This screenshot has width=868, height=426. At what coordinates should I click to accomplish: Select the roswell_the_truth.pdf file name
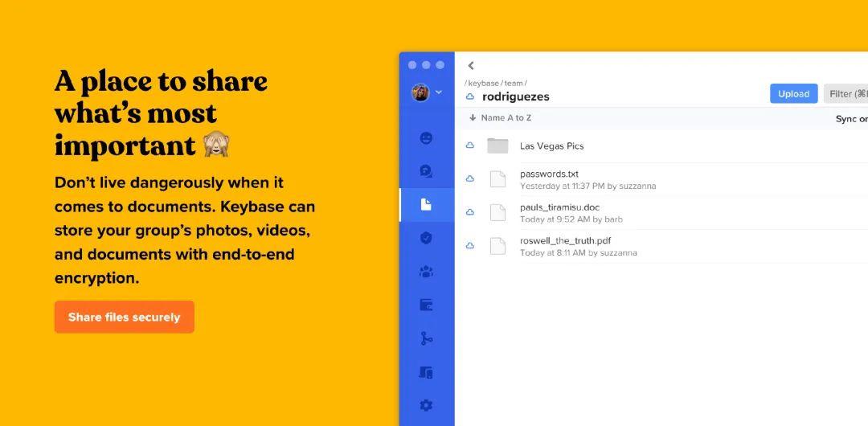565,240
